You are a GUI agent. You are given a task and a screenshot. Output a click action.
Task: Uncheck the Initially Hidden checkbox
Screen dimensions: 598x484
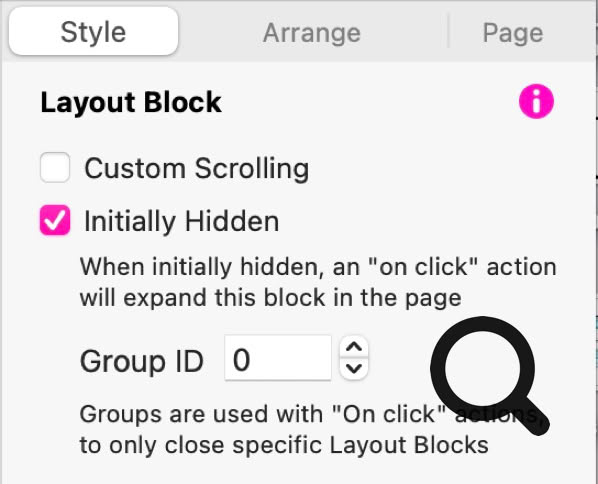pos(55,220)
